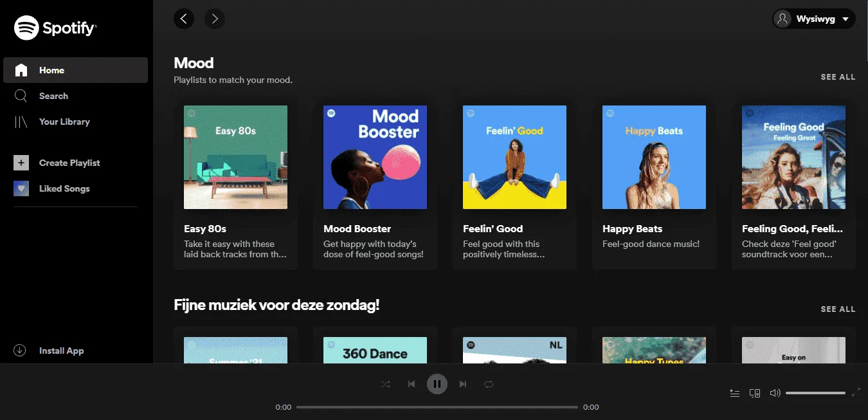Open the Feelin' Good playlist cover
This screenshot has height=420, width=868.
pyautogui.click(x=514, y=157)
